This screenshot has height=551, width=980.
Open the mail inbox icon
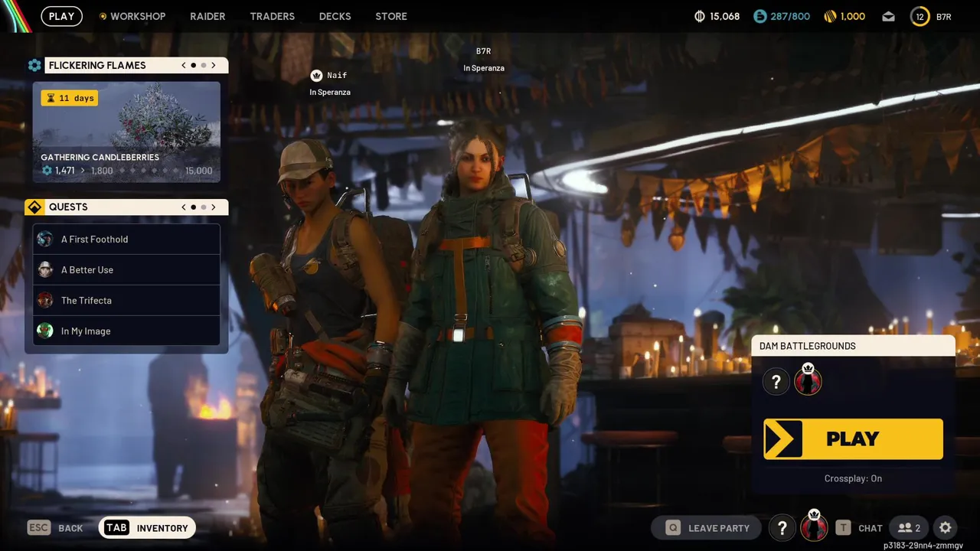tap(888, 16)
